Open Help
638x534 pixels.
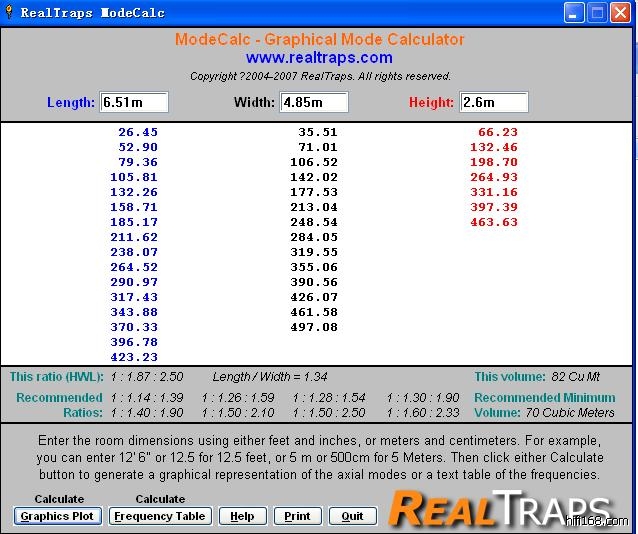click(242, 516)
